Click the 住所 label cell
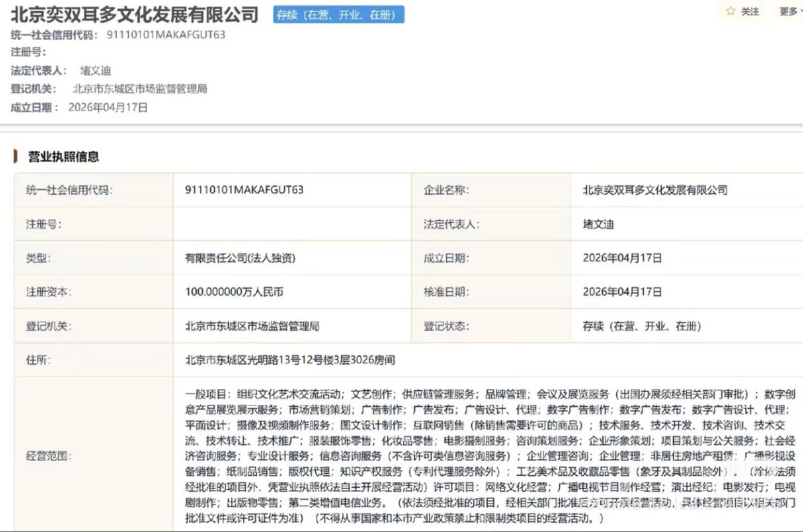 pyautogui.click(x=94, y=361)
